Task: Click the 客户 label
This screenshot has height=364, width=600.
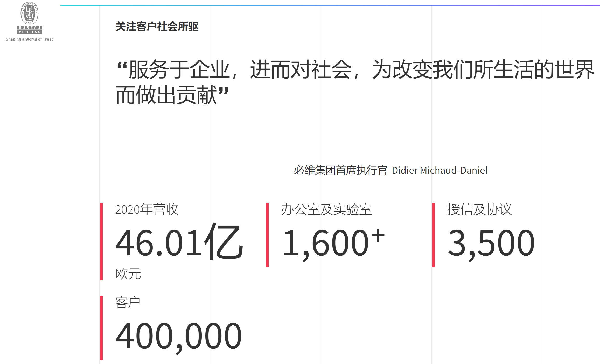Action: pos(128,302)
